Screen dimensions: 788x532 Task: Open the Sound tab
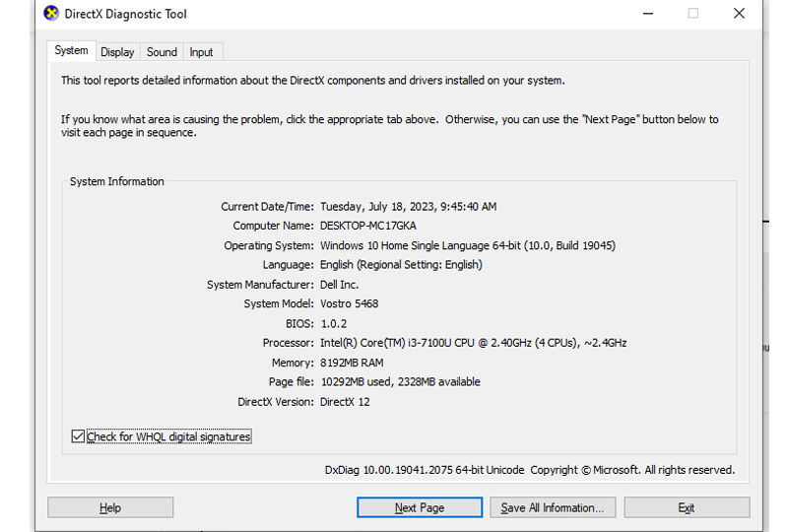click(x=162, y=52)
